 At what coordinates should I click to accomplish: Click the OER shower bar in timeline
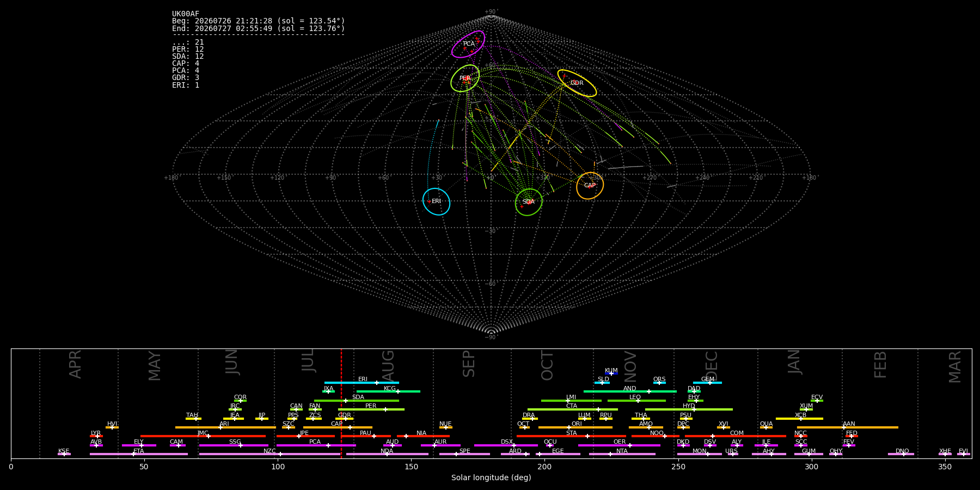click(x=619, y=445)
